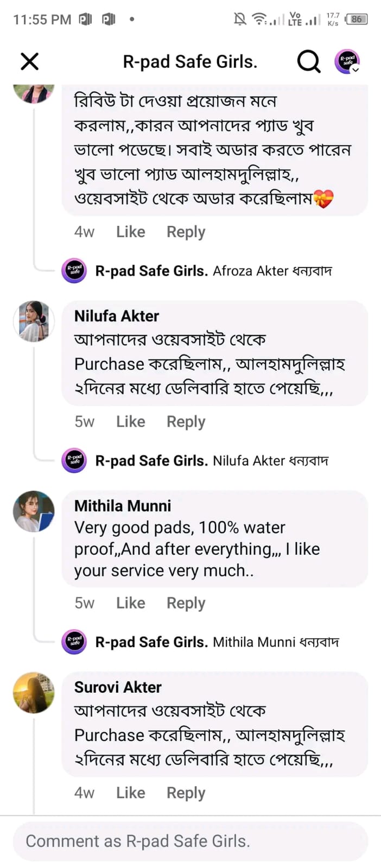Like Surovi Akter's comment
The image size is (381, 868).
point(130,793)
